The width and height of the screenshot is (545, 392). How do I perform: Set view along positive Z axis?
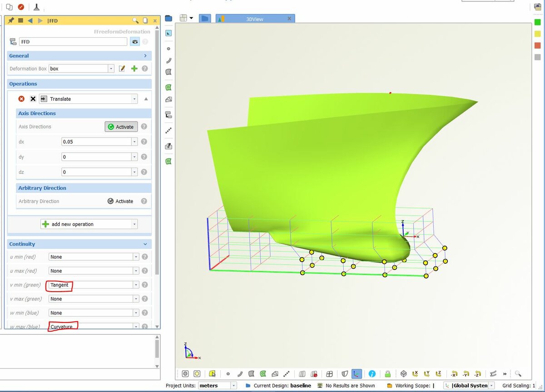click(x=438, y=374)
